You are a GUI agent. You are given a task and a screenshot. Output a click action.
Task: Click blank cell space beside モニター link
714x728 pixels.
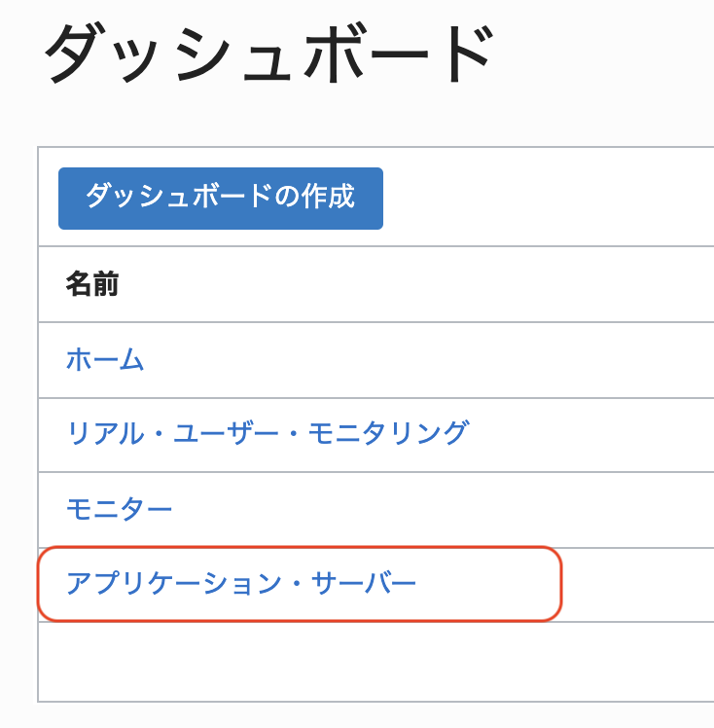[438, 508]
